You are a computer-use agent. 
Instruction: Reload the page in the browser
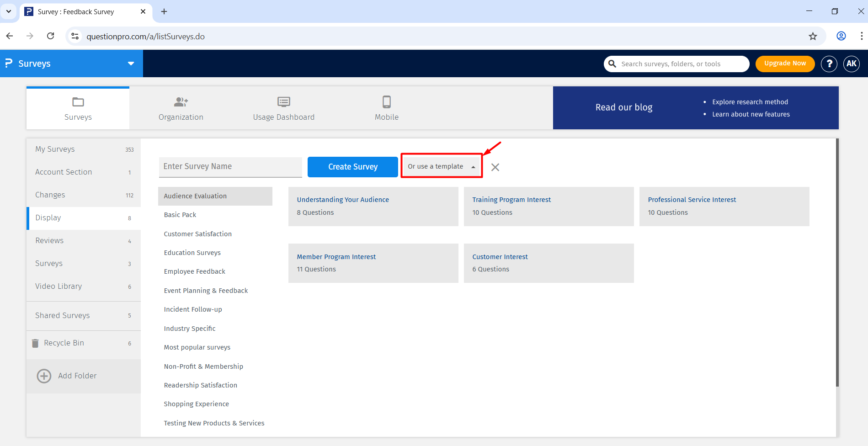click(51, 36)
